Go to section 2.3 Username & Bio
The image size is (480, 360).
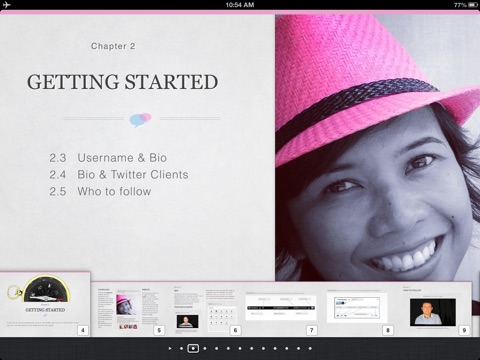[108, 158]
